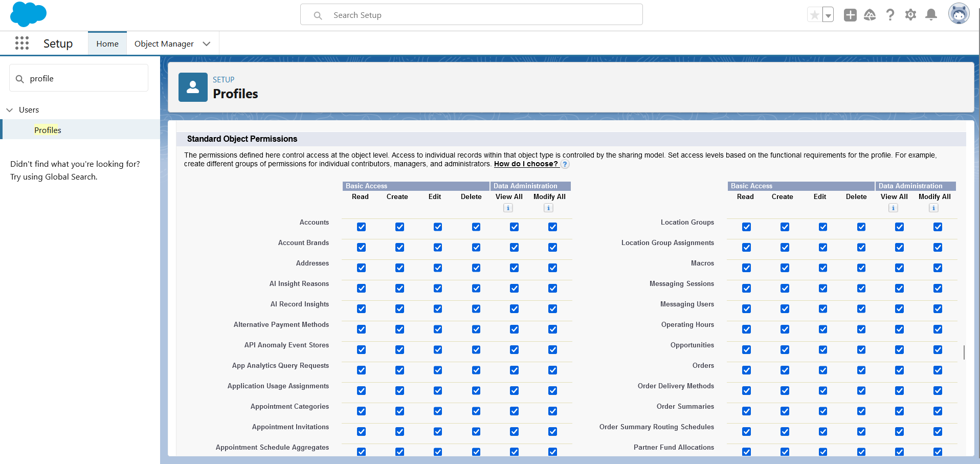Open the Object Manager tab
This screenshot has width=980, height=464.
click(164, 44)
